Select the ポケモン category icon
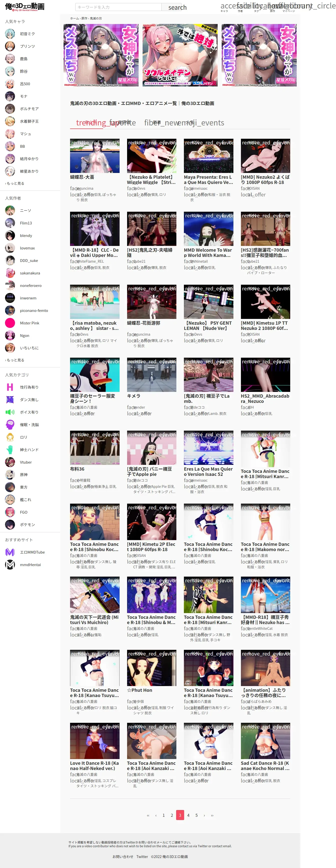Image resolution: width=336 pixels, height=868 pixels. (x=10, y=525)
